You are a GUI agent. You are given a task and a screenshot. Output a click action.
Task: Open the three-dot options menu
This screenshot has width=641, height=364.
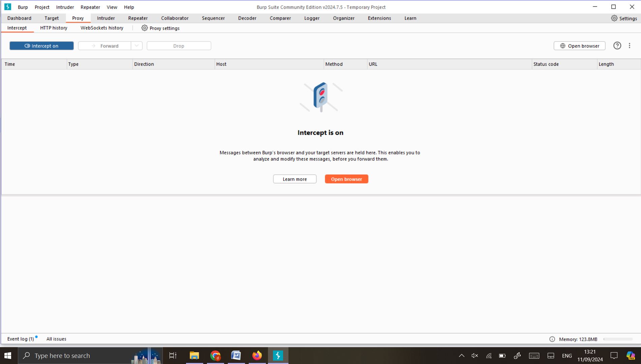click(x=629, y=46)
